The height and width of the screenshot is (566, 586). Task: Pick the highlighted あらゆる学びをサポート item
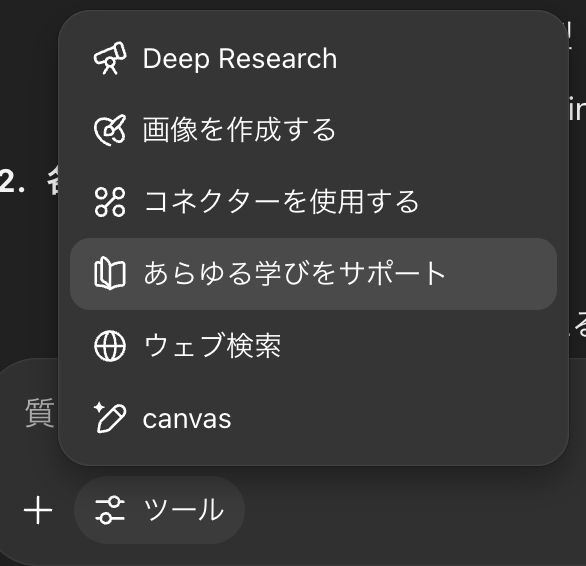[x=313, y=274]
